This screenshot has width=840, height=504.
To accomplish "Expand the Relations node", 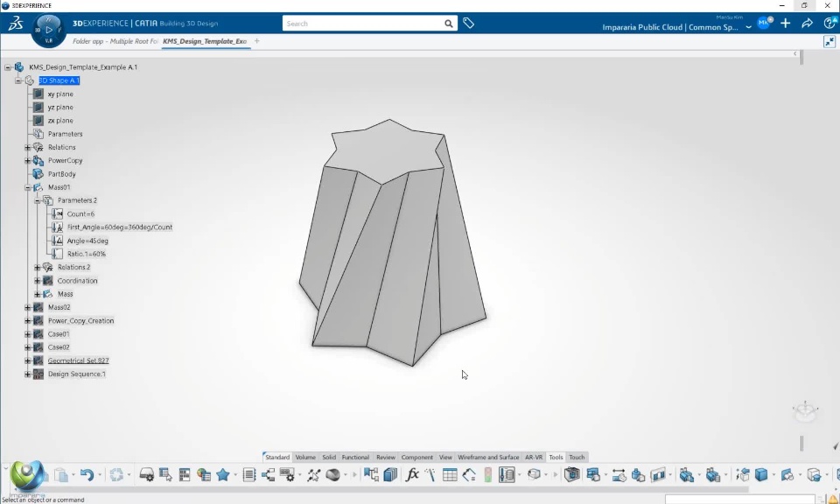I will pyautogui.click(x=28, y=147).
